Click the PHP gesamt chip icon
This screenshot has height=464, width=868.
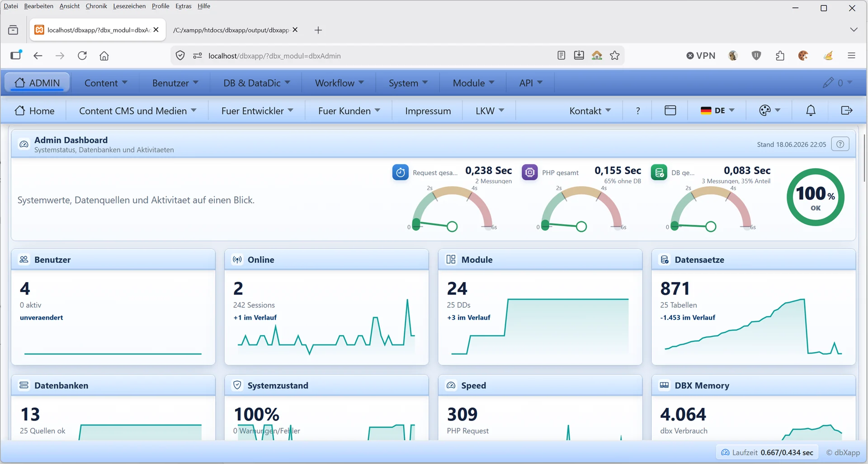tap(529, 172)
